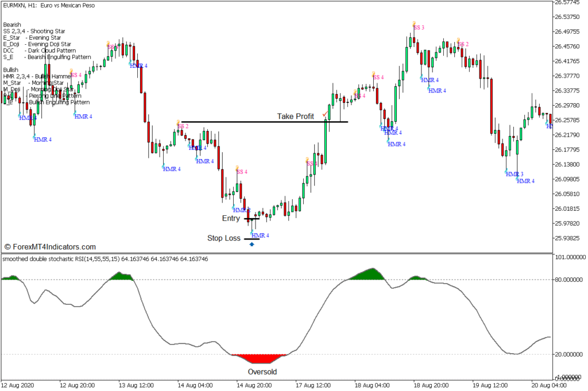Select the SS 4 shooting star marker near 14 Aug
588x391 pixels.
[x=242, y=171]
